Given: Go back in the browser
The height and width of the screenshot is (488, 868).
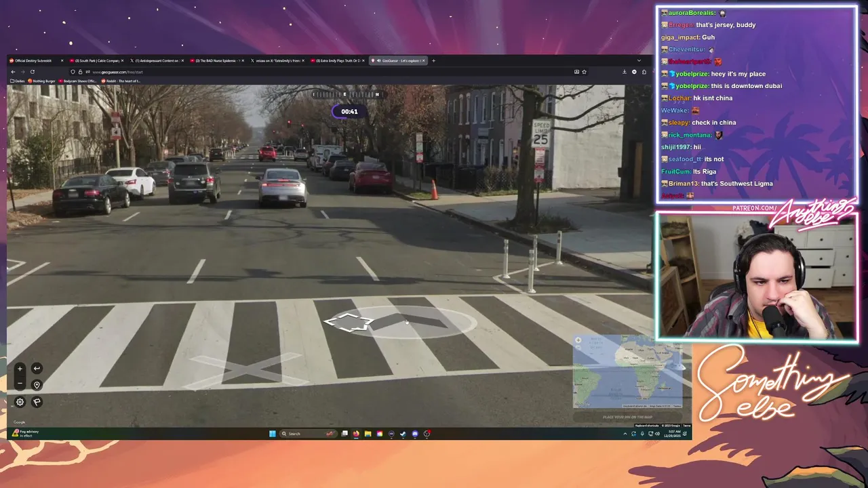Looking at the screenshot, I should pyautogui.click(x=13, y=72).
